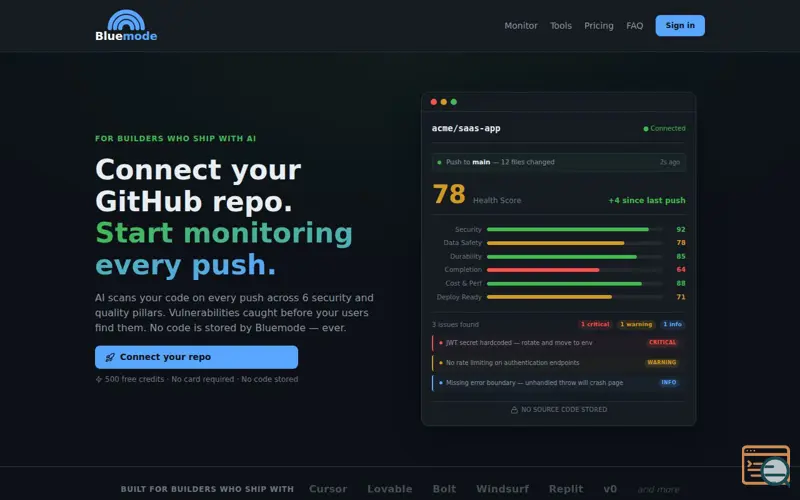
Task: Click the 3 issues found text
Action: 455,324
